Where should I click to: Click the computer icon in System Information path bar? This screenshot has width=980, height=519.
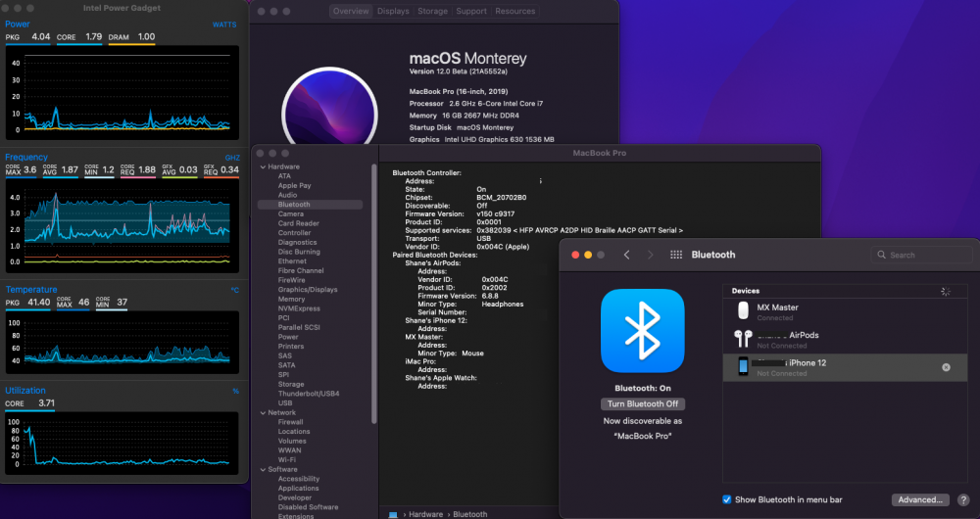click(x=393, y=515)
